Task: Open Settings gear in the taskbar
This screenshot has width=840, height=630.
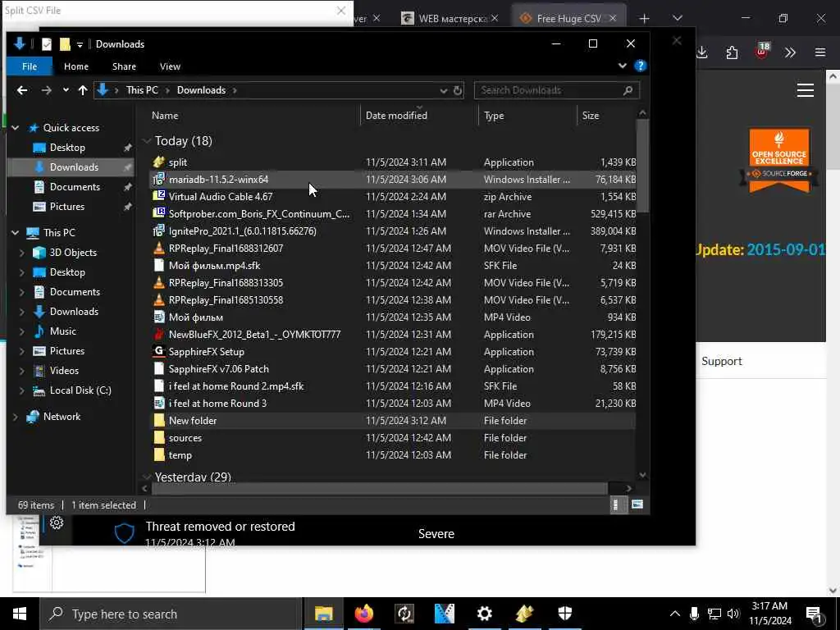Action: (x=484, y=614)
